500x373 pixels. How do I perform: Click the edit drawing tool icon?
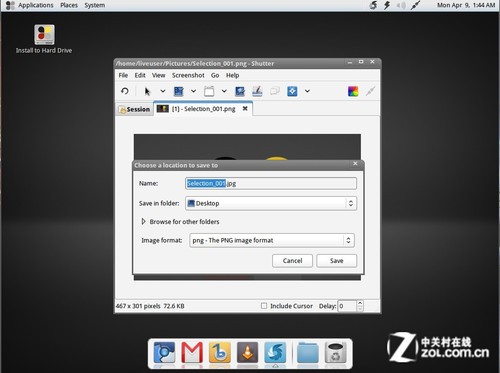(x=370, y=91)
